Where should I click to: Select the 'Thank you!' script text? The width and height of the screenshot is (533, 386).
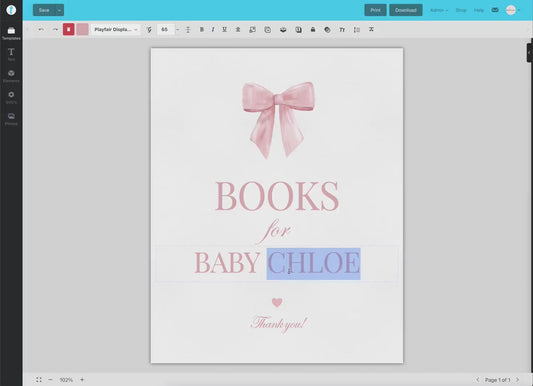point(278,324)
